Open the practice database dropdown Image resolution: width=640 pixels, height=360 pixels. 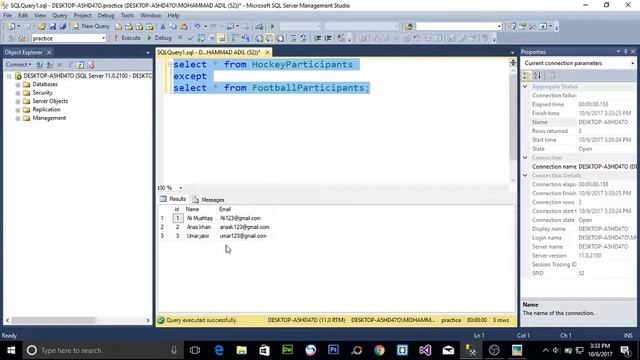pyautogui.click(x=103, y=38)
